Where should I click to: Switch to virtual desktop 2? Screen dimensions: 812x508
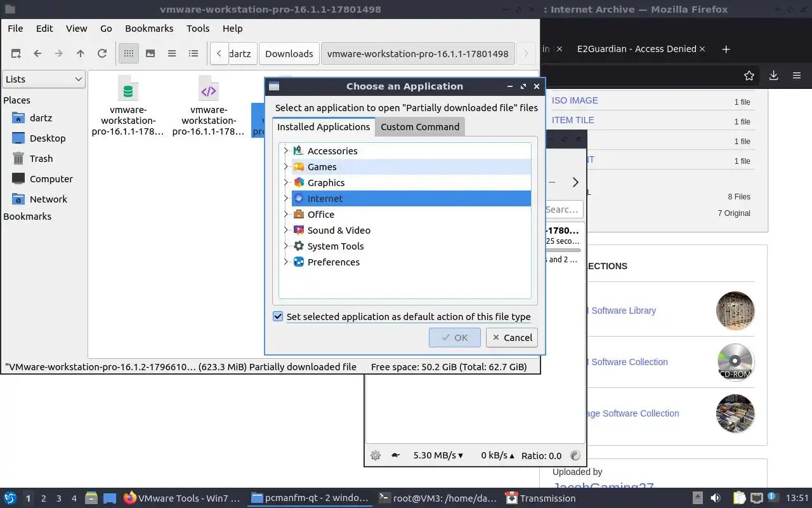[44, 498]
